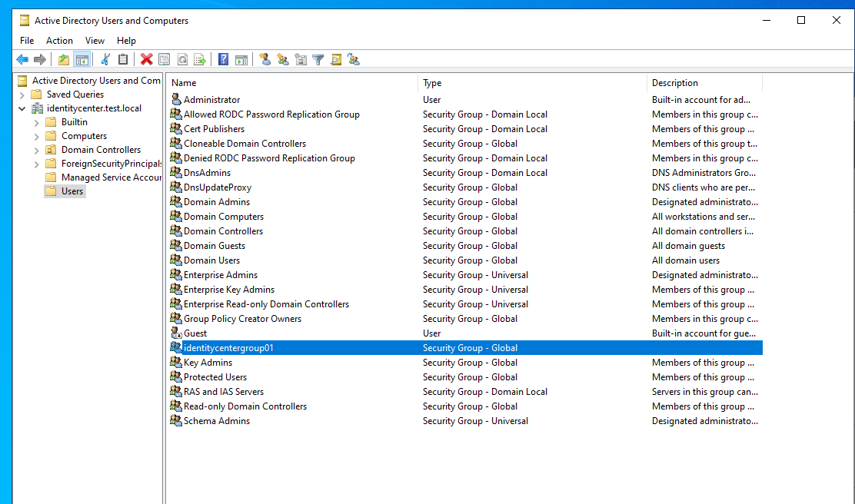Image resolution: width=855 pixels, height=504 pixels.
Task: Select the Users container in tree
Action: pos(72,191)
